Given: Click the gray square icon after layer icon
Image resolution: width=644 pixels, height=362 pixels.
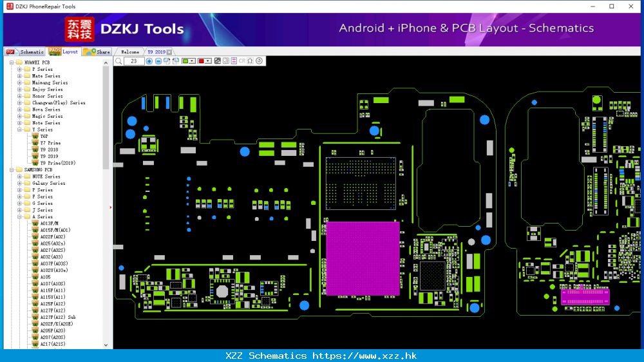Looking at the screenshot, I should (x=225, y=61).
